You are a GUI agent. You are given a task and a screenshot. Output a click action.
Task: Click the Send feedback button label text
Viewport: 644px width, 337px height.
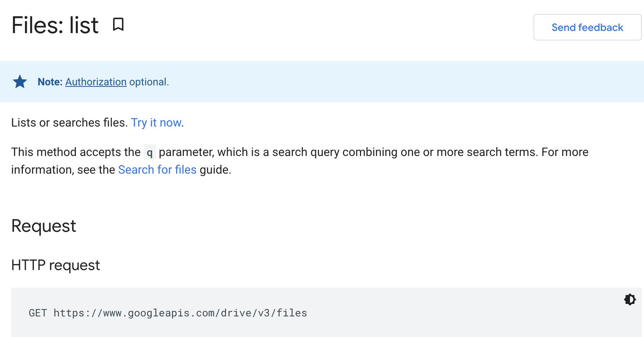587,27
